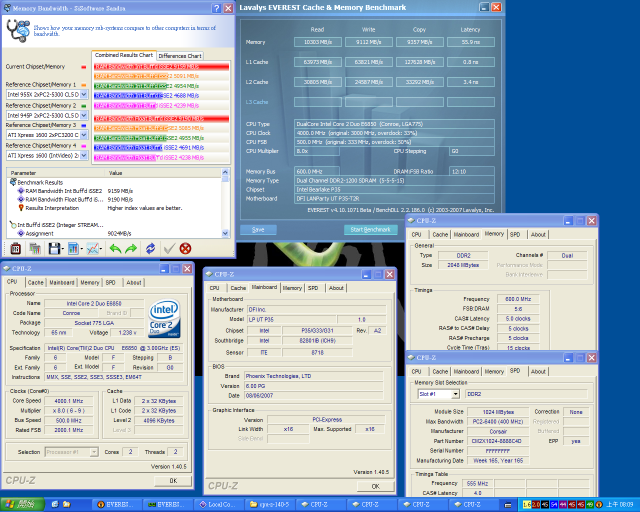The image size is (640, 512).
Task: Switch to the Differences Chart tab in Sandra
Action: click(180, 56)
